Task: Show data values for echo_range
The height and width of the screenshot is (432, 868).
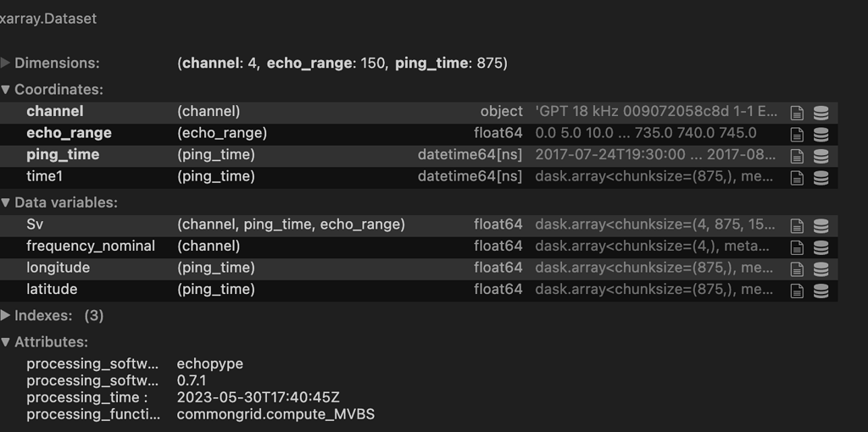Action: pyautogui.click(x=821, y=135)
